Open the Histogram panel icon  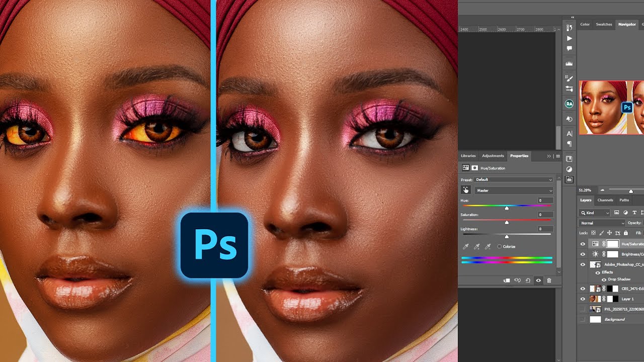point(569,64)
